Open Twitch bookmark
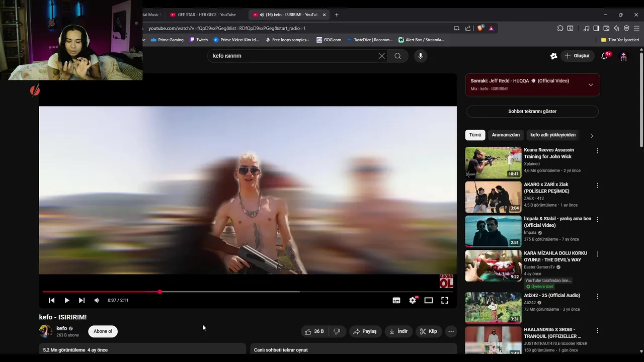This screenshot has width=644, height=362. point(199,40)
